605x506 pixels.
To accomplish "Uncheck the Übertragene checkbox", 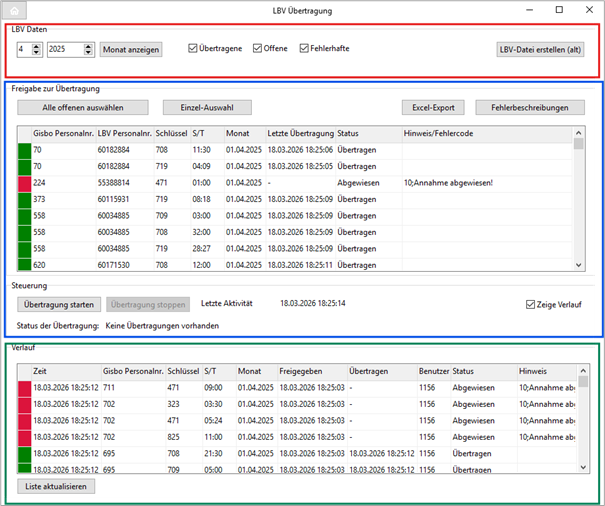I will (193, 48).
